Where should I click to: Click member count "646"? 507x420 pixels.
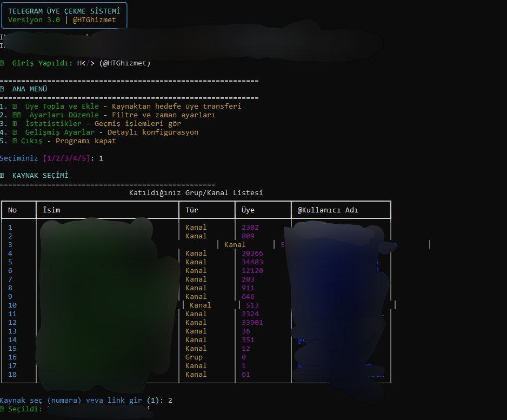coord(248,297)
